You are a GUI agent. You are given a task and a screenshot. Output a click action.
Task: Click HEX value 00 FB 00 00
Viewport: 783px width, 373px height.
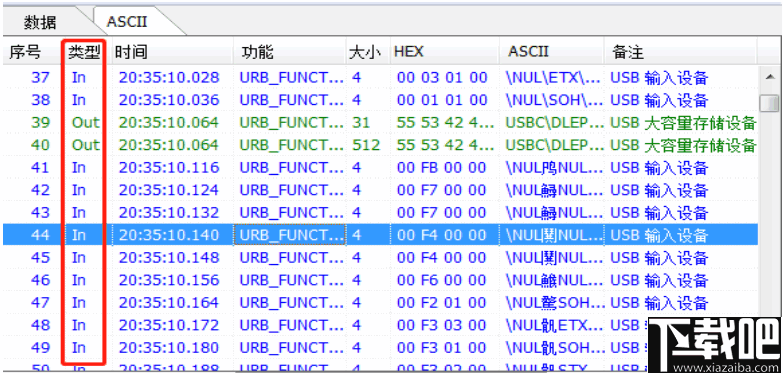point(441,167)
